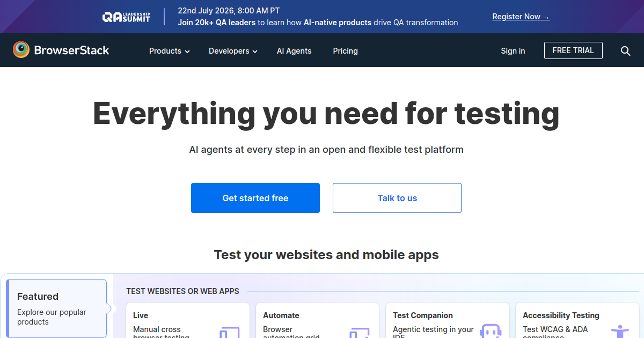Viewport: 644px width, 338px height.
Task: Open the Accessibility Testing card title
Action: [561, 315]
